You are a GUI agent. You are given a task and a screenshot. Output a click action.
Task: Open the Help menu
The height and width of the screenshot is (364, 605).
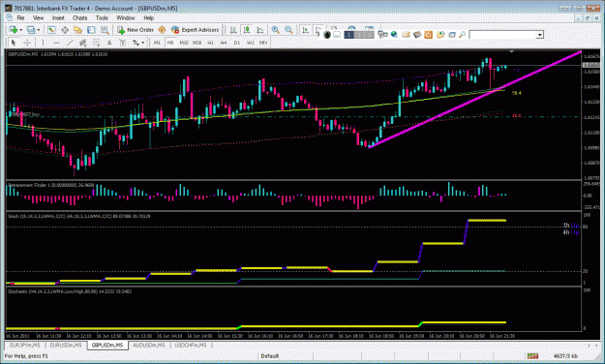[148, 17]
